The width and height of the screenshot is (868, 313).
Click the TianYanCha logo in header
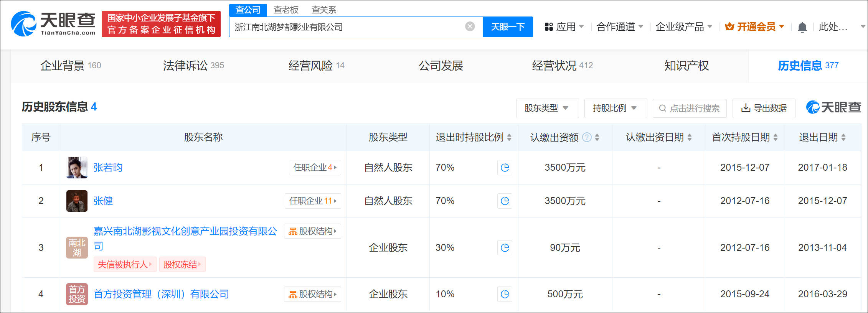pyautogui.click(x=53, y=24)
